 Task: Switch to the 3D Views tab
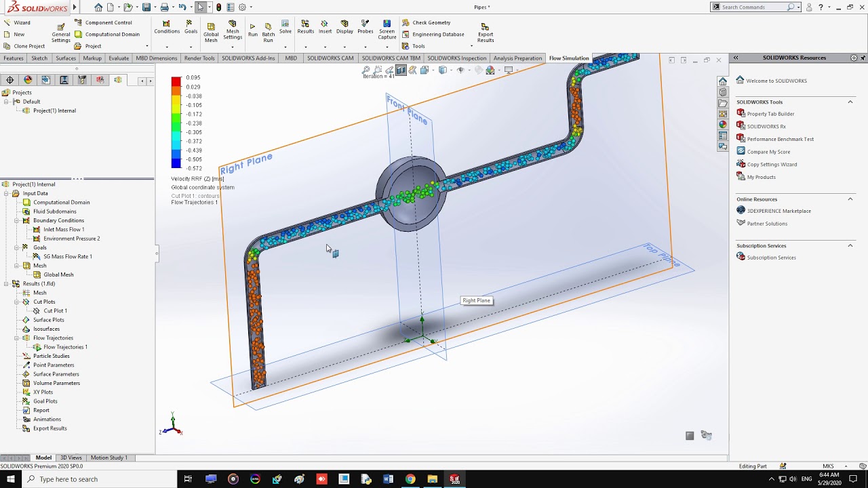coord(71,457)
